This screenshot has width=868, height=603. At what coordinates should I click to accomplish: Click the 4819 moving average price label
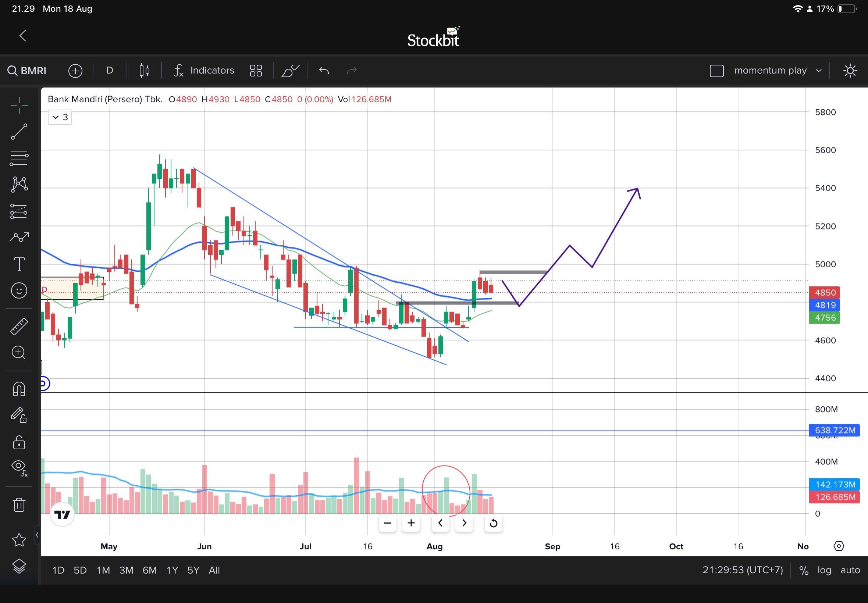(x=825, y=305)
